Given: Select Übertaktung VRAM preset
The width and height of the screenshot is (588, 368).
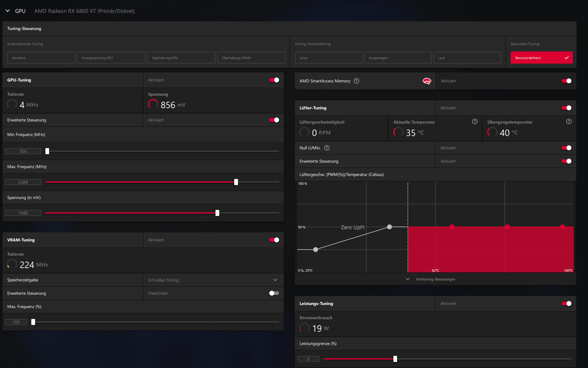Looking at the screenshot, I should coord(251,58).
